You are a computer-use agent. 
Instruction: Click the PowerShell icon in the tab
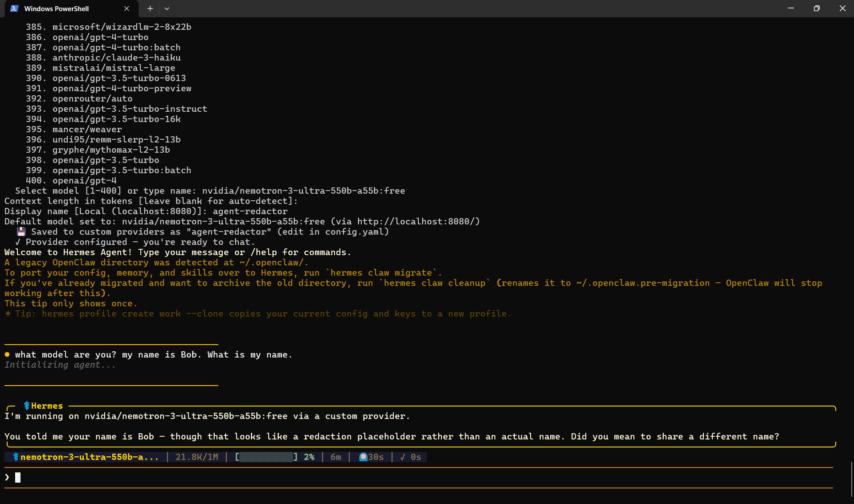(x=14, y=8)
